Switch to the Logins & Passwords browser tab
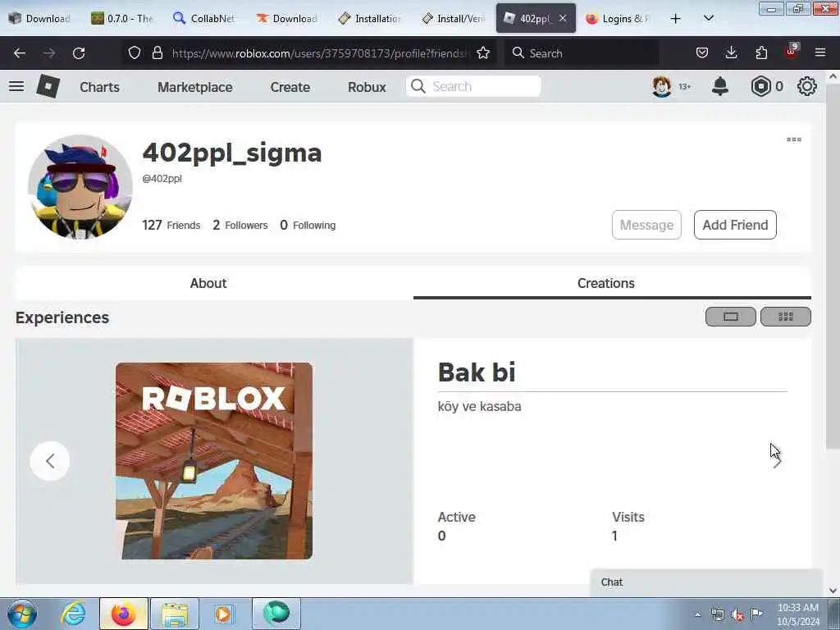 pos(618,18)
